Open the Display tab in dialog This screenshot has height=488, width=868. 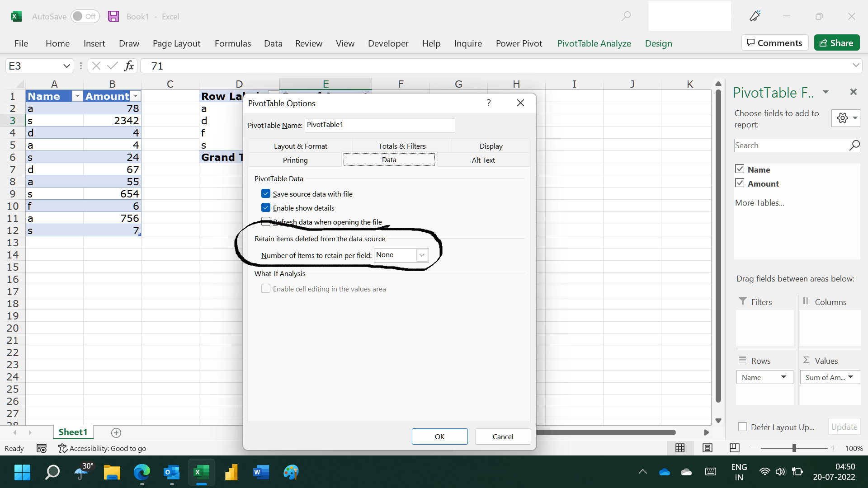click(491, 146)
